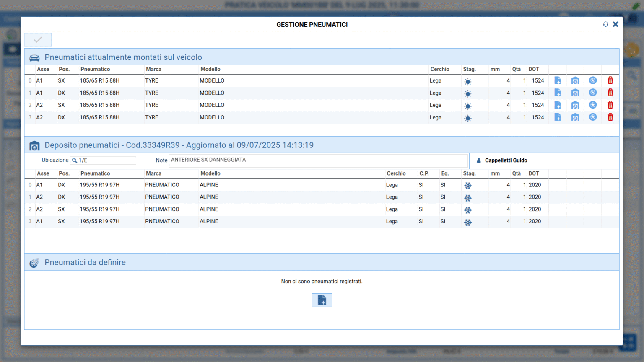Click the wheel icon for row 3 mounted tyre

[593, 117]
